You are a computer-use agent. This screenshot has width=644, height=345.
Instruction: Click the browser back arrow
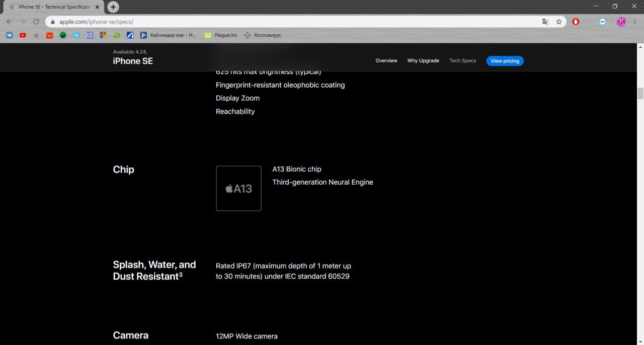[9, 22]
